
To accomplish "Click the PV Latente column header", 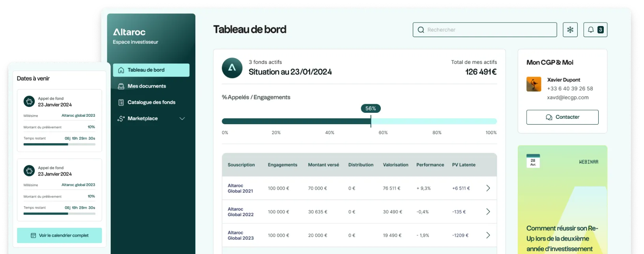I will (464, 165).
